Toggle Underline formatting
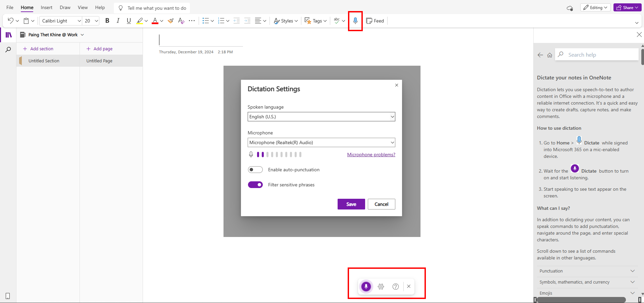The width and height of the screenshot is (644, 303). point(129,21)
